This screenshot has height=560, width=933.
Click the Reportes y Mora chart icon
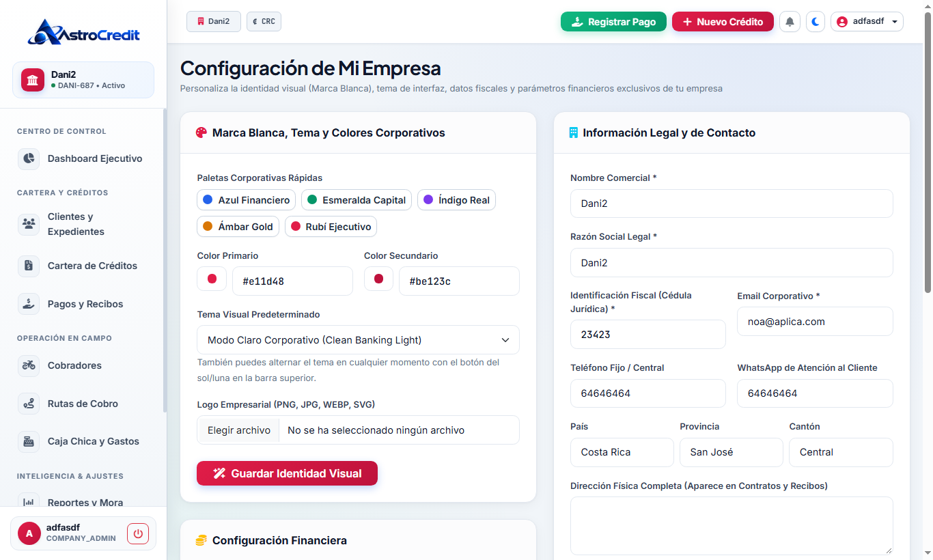(x=29, y=501)
